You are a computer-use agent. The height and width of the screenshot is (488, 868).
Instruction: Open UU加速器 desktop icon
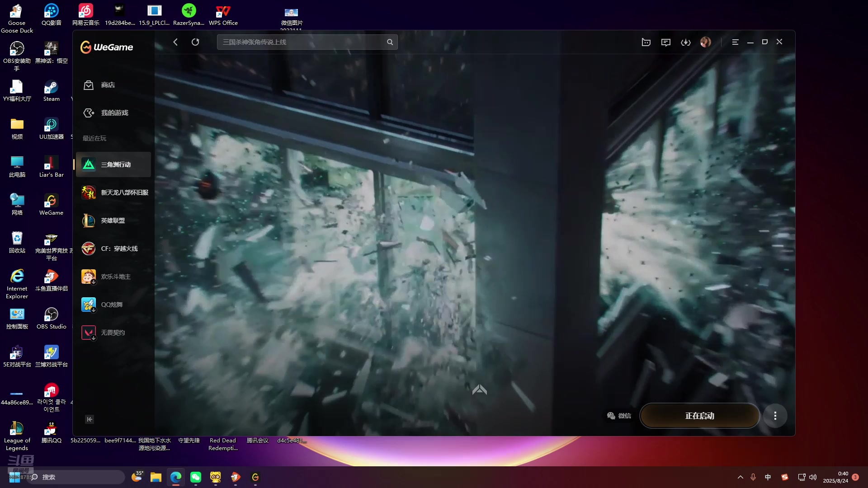pos(51,129)
